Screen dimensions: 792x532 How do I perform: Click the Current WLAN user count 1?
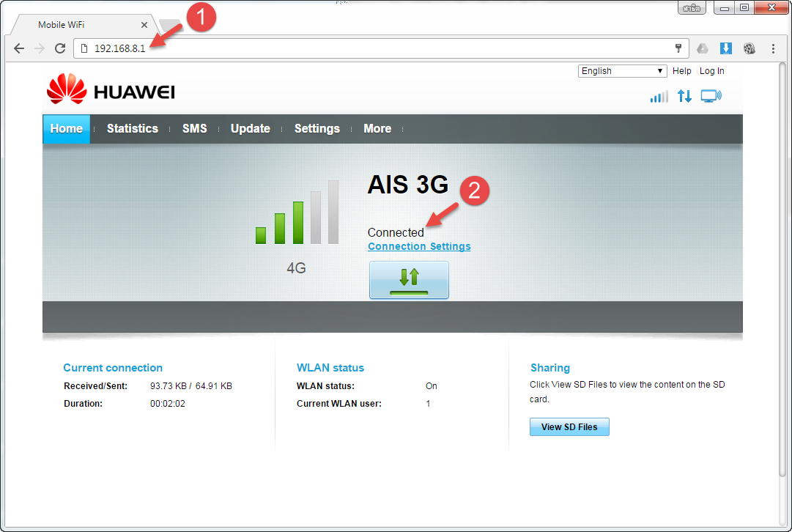(x=429, y=404)
